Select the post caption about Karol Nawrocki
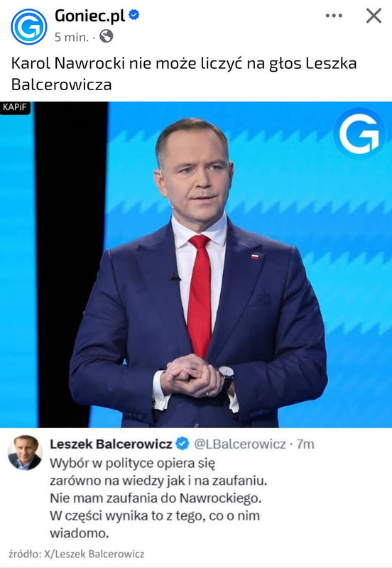Screen dimensions: 392x568 [184, 74]
